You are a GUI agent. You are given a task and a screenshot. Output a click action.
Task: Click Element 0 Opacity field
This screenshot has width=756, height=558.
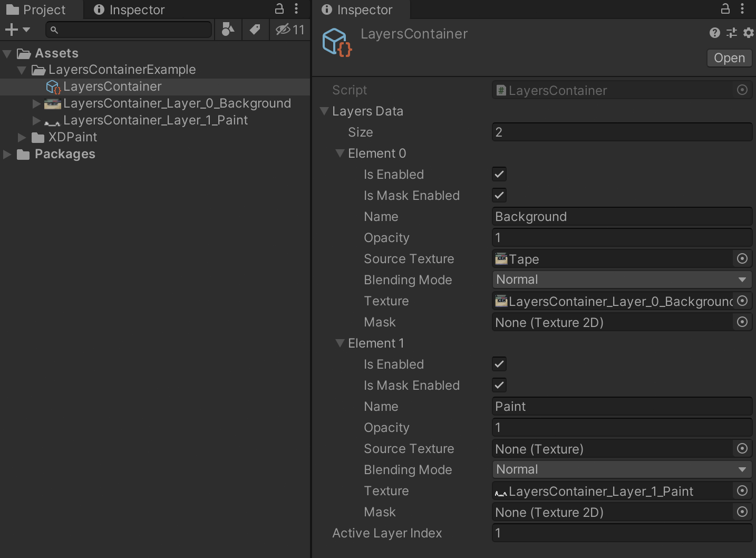point(622,237)
